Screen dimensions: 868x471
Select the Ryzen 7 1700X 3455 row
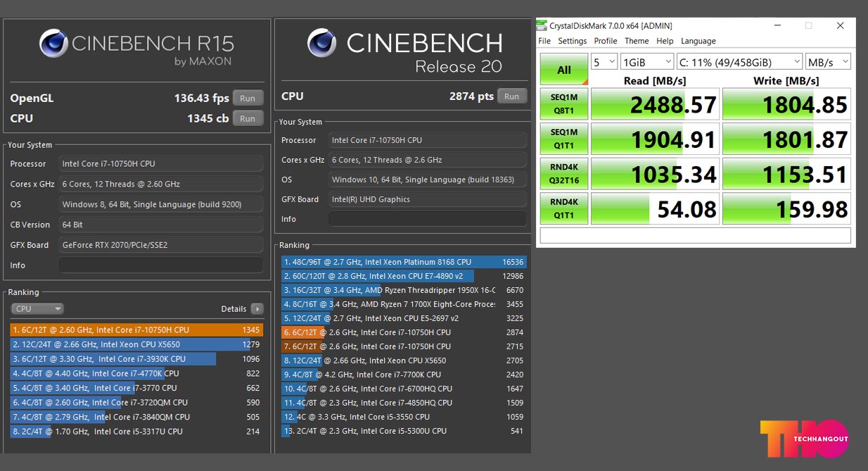tap(404, 304)
